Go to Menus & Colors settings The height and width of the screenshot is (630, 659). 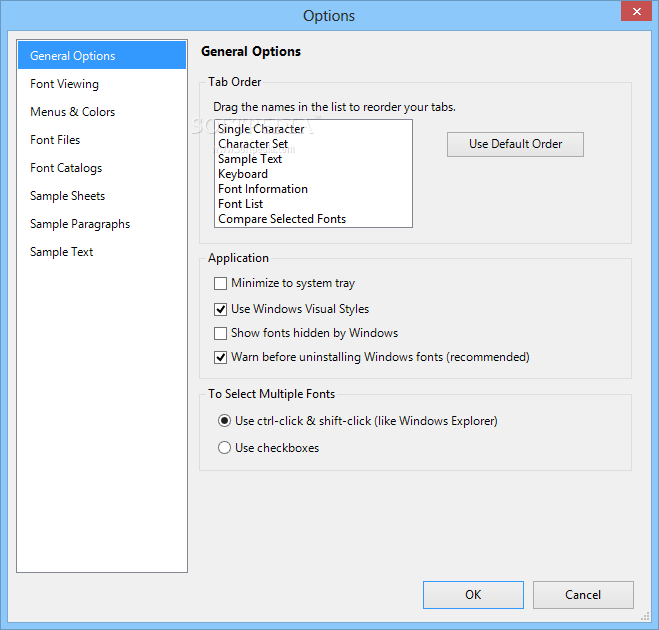click(x=102, y=112)
